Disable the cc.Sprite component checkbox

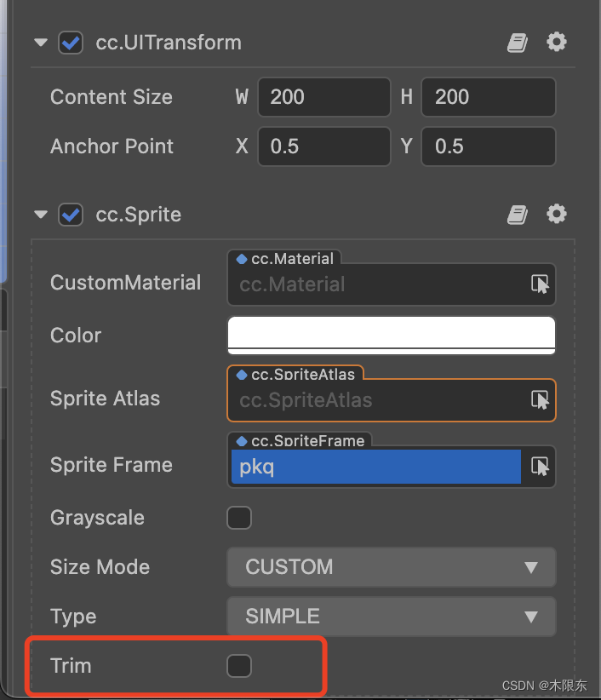[x=70, y=214]
